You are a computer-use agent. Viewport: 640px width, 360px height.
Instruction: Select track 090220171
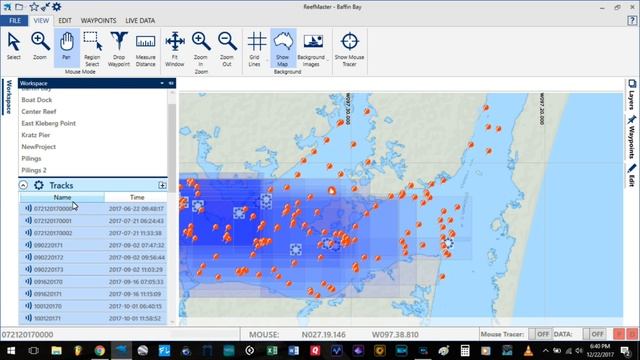pos(93,245)
